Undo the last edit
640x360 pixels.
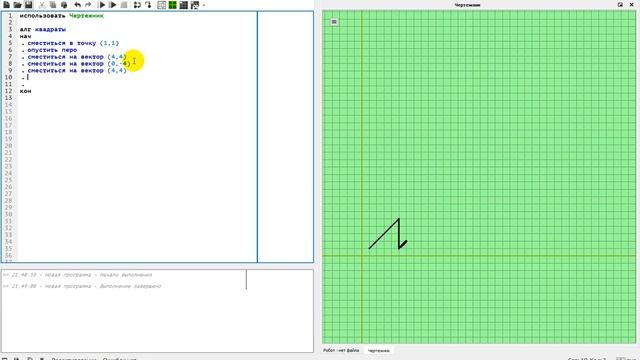coord(78,5)
